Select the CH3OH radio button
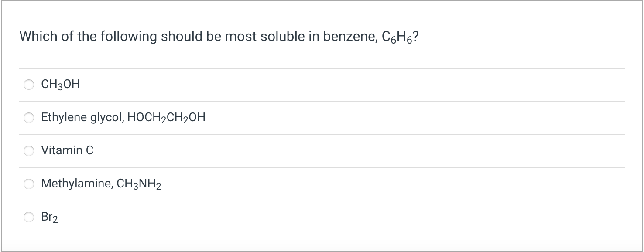Viewport: 644px width, 252px height. tap(29, 85)
